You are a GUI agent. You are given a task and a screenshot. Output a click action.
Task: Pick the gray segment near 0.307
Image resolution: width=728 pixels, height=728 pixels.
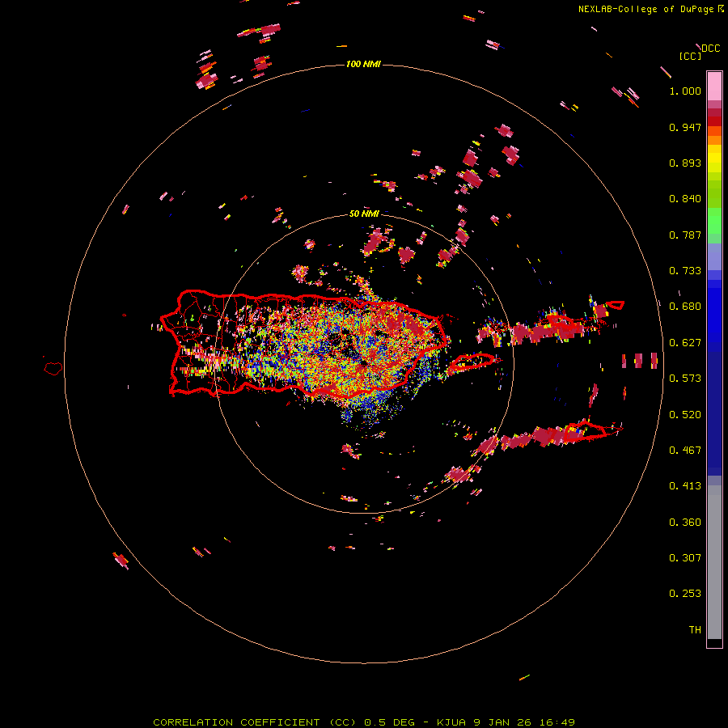[714, 562]
